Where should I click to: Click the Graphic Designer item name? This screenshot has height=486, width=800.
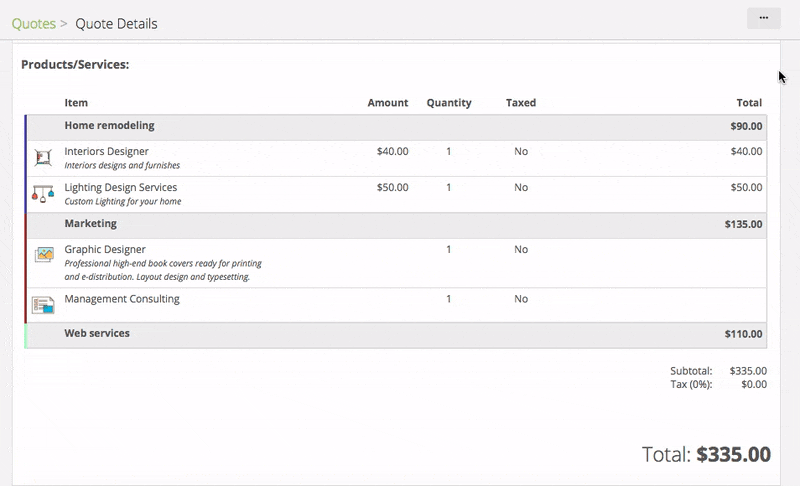tap(105, 249)
